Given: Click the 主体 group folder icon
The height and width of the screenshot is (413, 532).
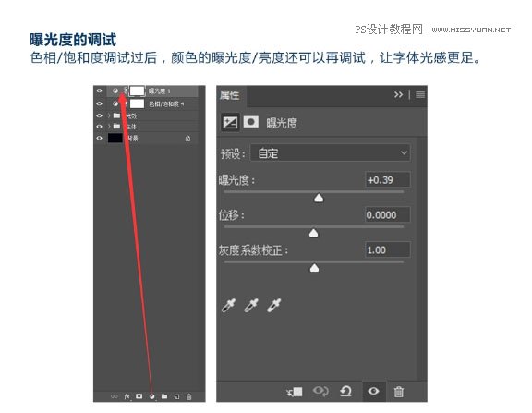Looking at the screenshot, I should tap(116, 127).
